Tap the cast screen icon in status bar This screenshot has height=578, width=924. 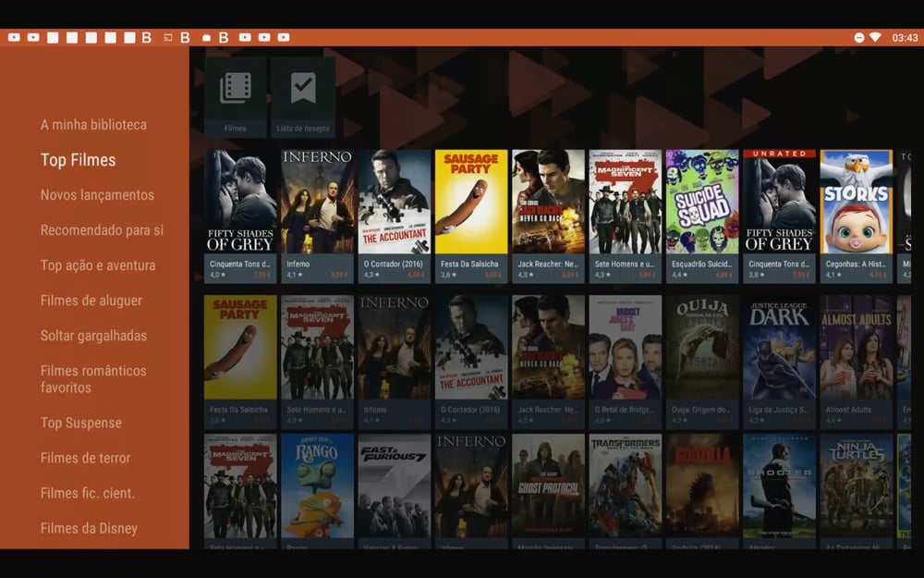[x=167, y=38]
